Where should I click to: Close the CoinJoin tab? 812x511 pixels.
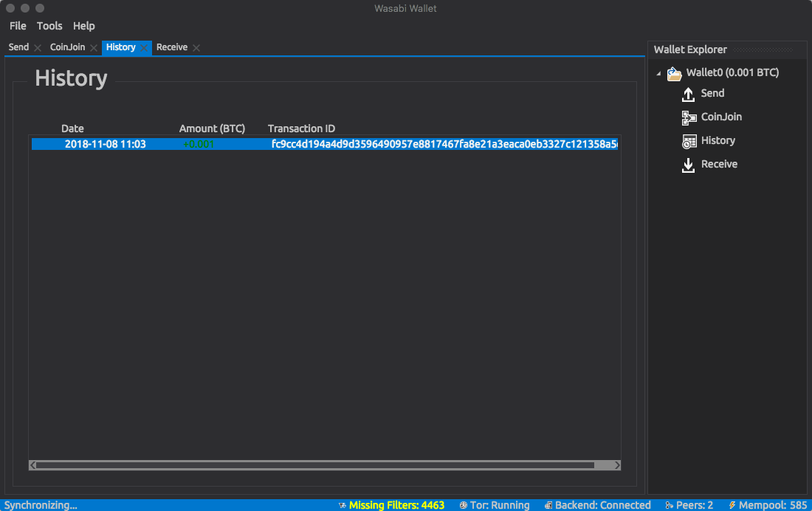[94, 48]
